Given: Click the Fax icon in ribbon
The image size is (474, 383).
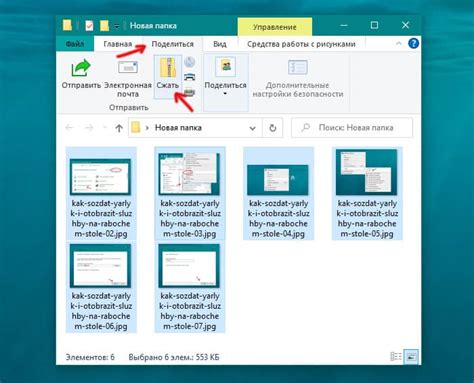Looking at the screenshot, I should 190,92.
